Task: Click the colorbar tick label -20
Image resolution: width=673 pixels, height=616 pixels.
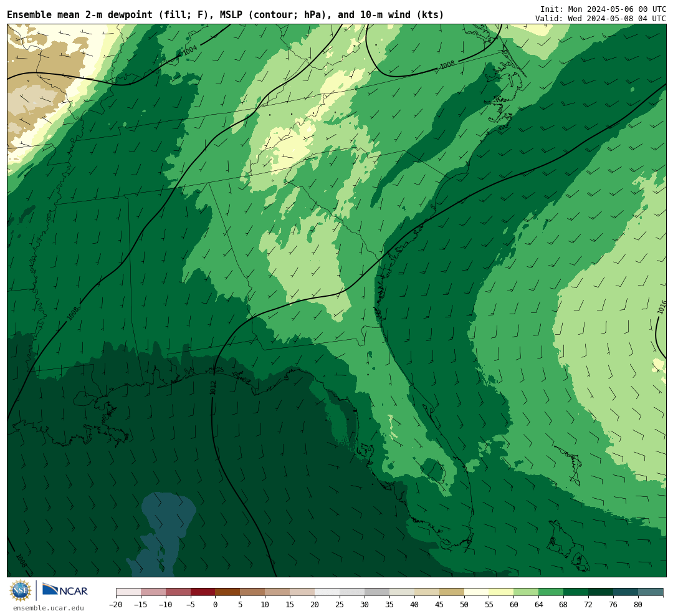Action: tap(116, 604)
